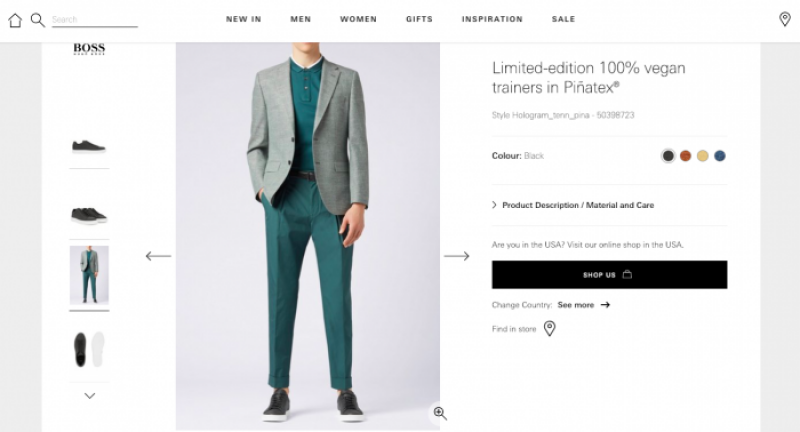Screen dimensions: 800x432
Task: Click the BOSS logo
Action: click(x=89, y=49)
